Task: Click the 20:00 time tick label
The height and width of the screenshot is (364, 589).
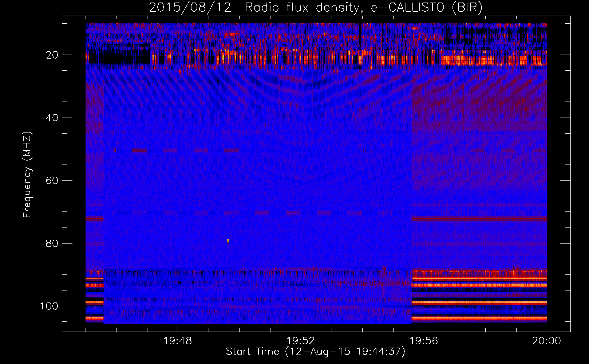Action: 546,341
